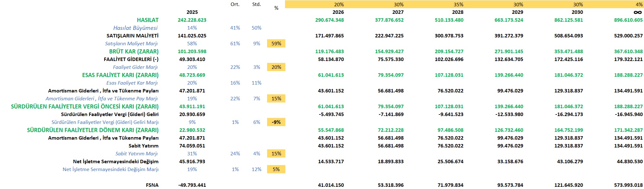Click the 35% growth rate above 2028
The width and height of the screenshot is (644, 189).
[x=458, y=5]
